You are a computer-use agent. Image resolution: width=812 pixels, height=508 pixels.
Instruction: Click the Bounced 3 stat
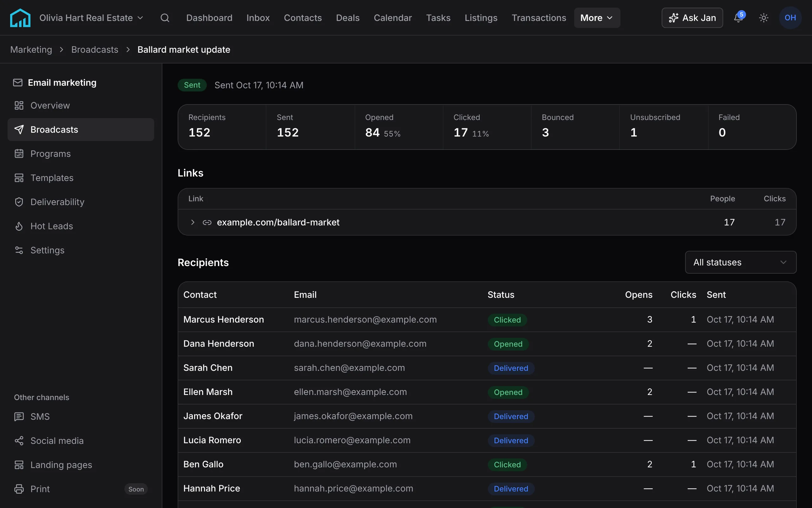point(575,127)
